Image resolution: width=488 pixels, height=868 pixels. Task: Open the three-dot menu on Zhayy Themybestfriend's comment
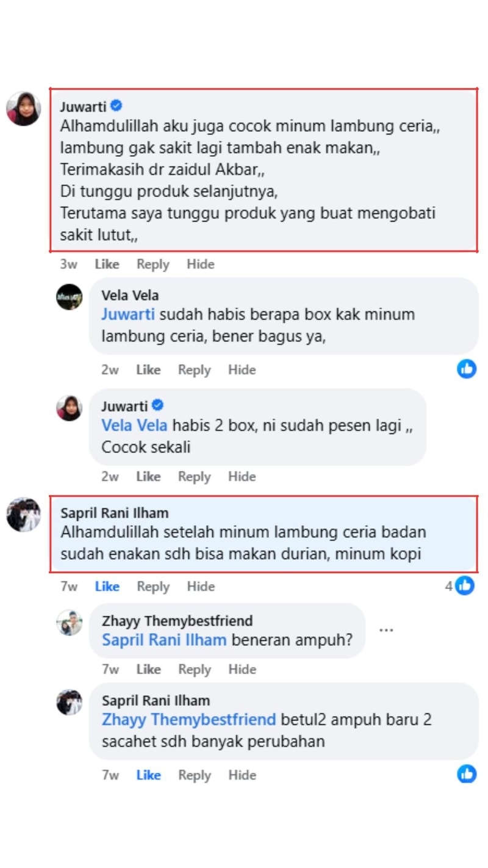[386, 630]
